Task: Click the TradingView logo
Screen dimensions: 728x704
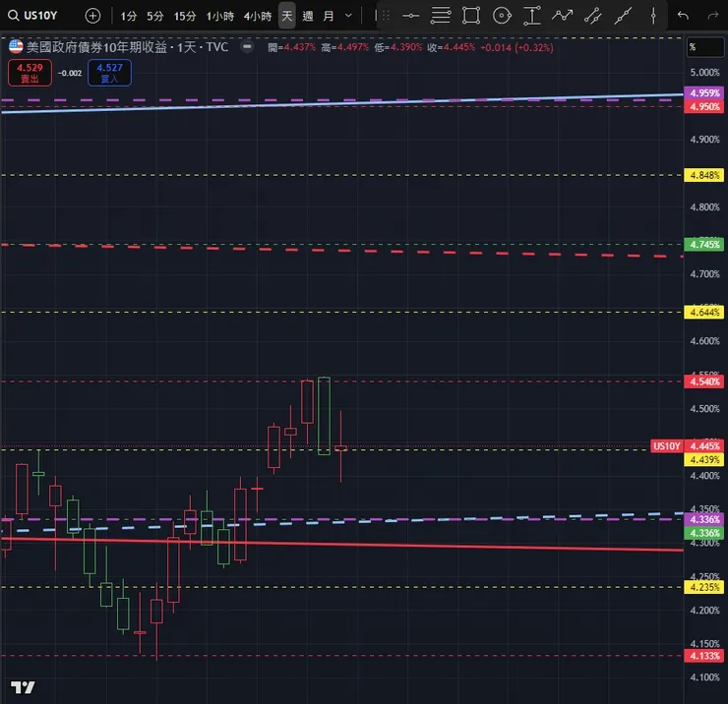Action: (x=23, y=687)
